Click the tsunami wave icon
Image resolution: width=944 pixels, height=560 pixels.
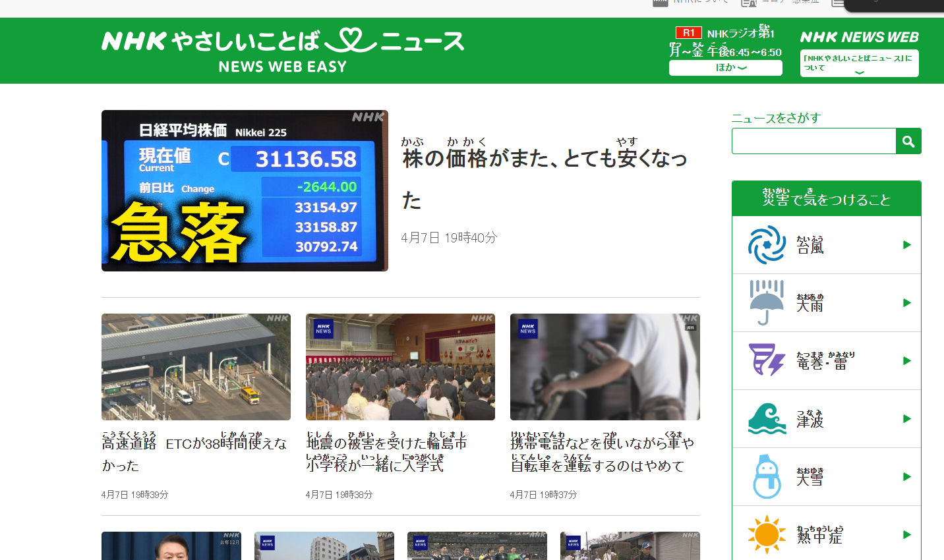tap(767, 418)
